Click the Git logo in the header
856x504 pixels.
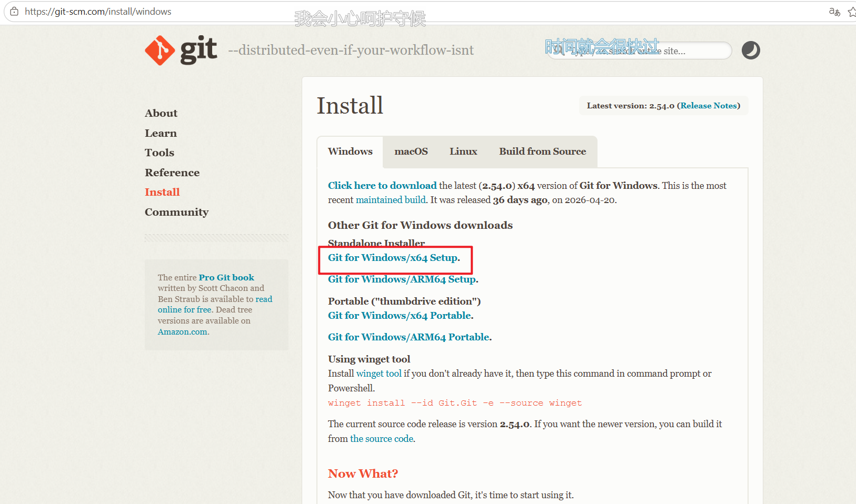pos(181,51)
